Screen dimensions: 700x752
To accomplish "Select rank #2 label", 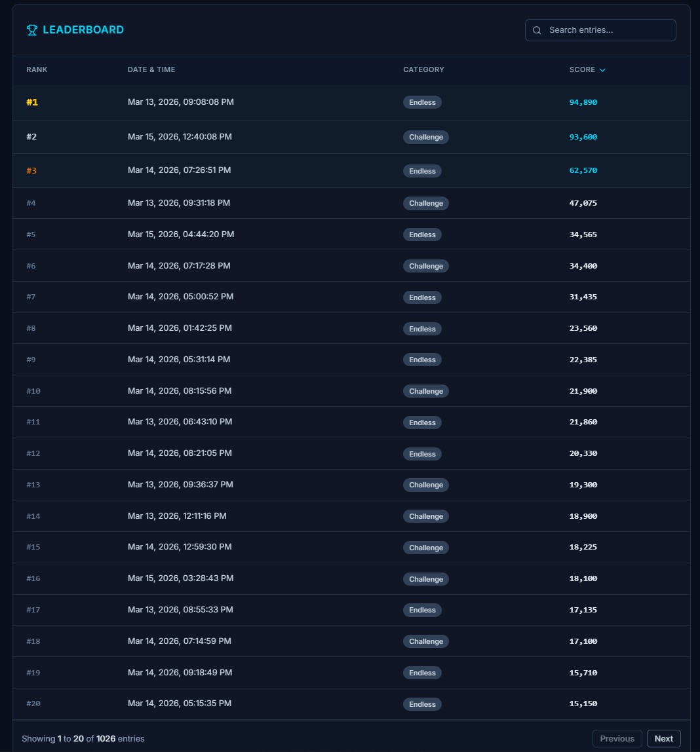I will pyautogui.click(x=31, y=137).
